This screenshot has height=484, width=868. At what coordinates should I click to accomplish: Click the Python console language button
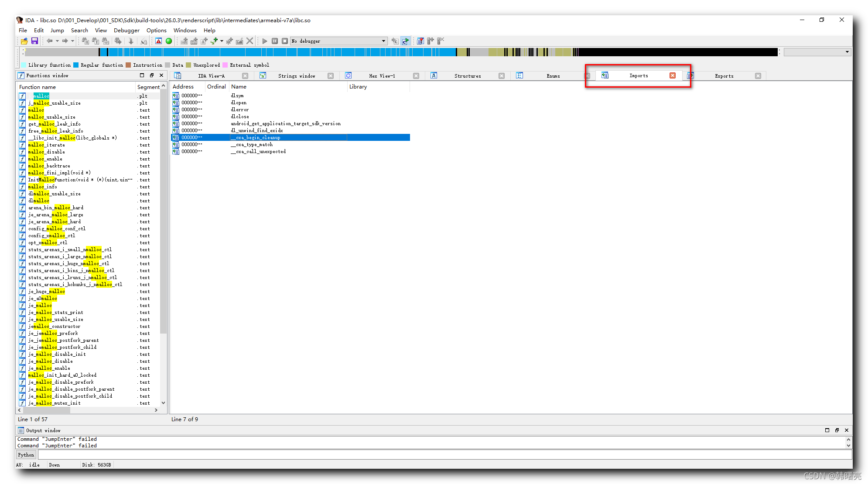tap(26, 455)
